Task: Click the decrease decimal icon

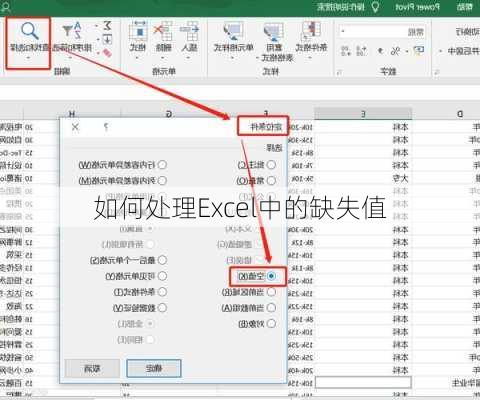Action: 346,51
